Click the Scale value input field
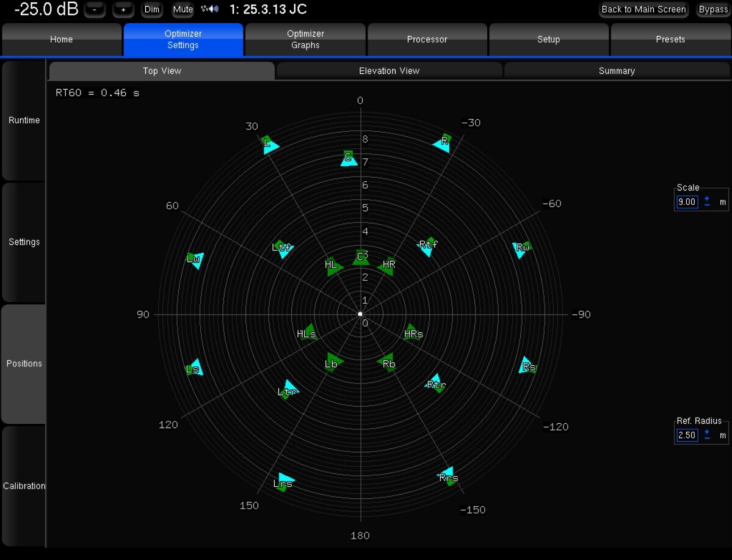The height and width of the screenshot is (560, 732). (x=687, y=202)
